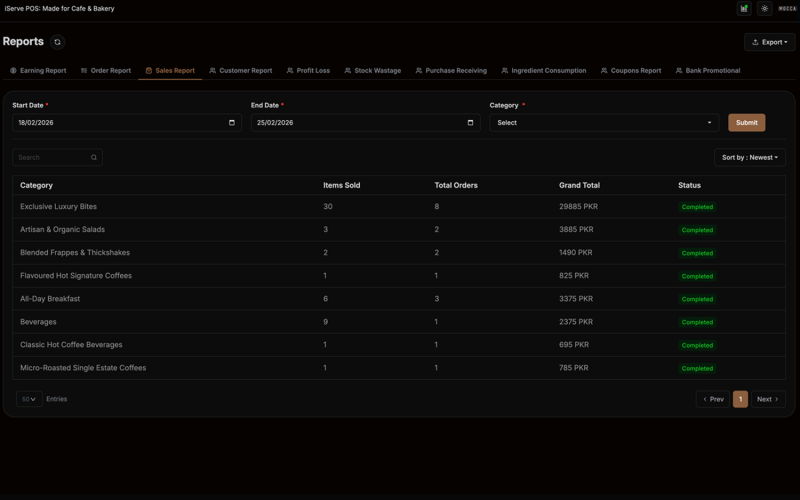Click the search magnifier icon
800x500 pixels.
[94, 157]
